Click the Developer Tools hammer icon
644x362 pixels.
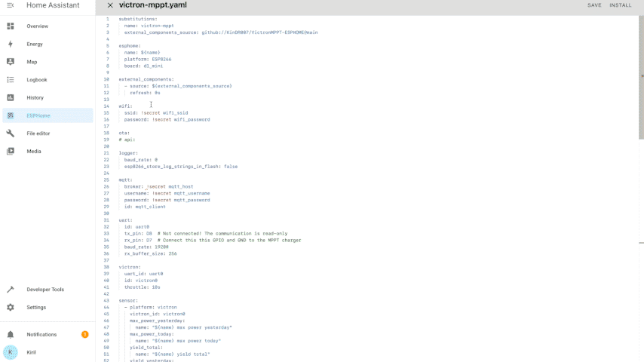click(x=11, y=290)
